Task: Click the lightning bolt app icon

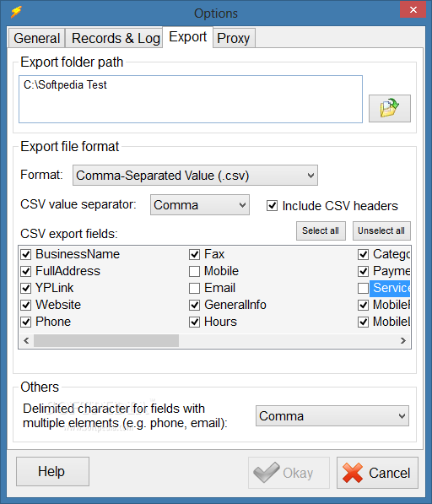Action: point(16,12)
